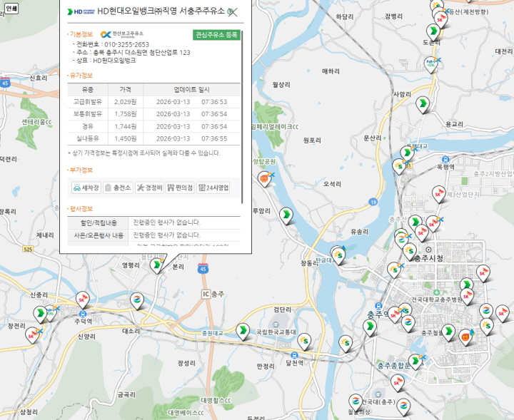The height and width of the screenshot is (420, 514).
Task: Click the 안쪽 label at top left
Action: click(11, 9)
